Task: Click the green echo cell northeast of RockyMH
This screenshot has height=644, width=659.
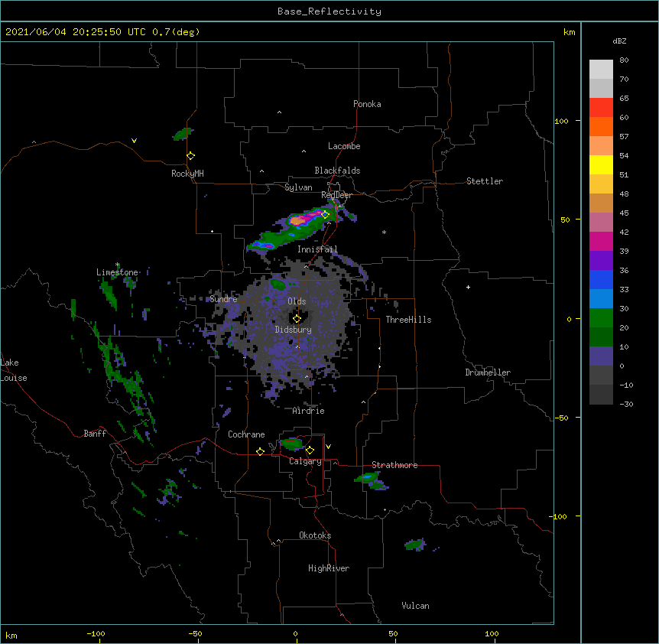Action: click(183, 134)
